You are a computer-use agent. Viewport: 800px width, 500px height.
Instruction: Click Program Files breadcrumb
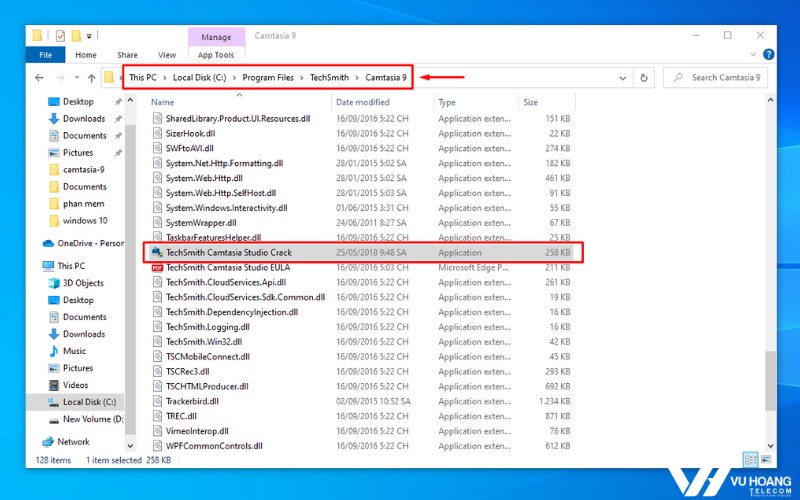click(x=268, y=78)
